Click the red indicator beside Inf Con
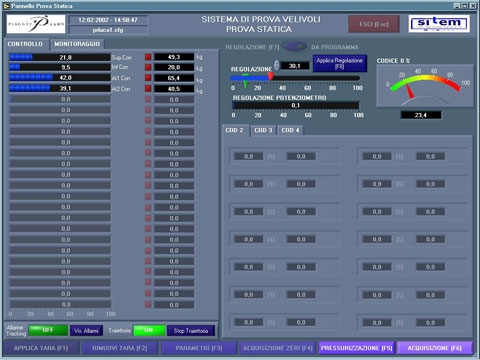This screenshot has height=360, width=480. (x=148, y=67)
